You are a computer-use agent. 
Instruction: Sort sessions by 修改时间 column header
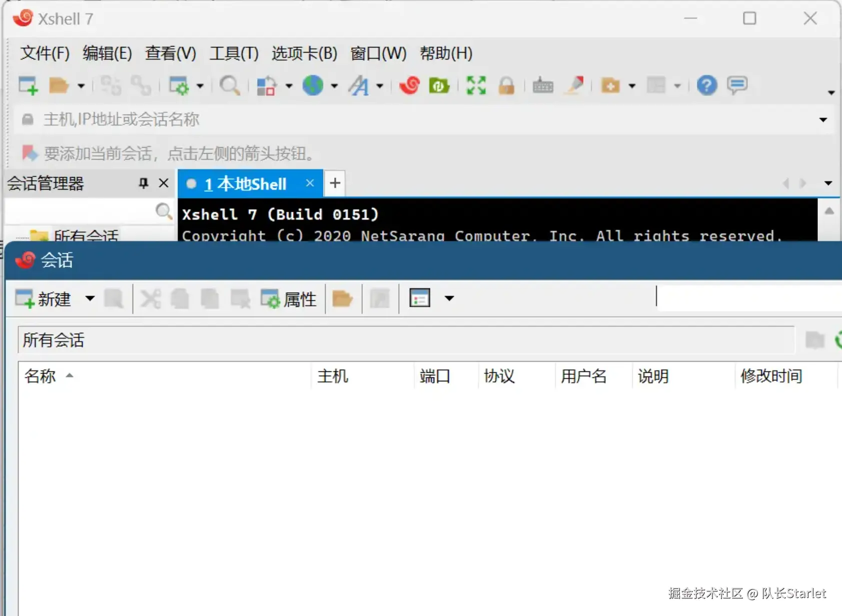point(786,376)
